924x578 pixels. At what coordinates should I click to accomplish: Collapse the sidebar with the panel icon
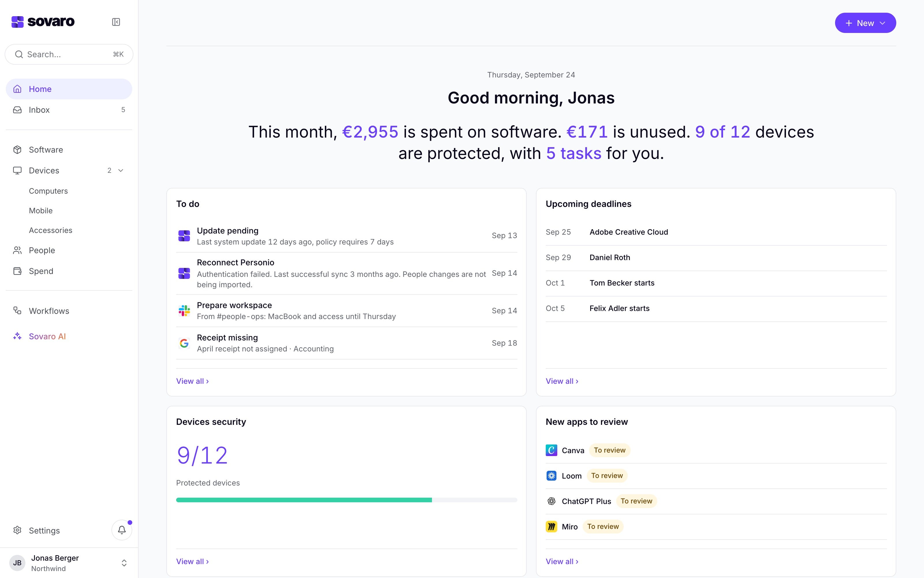click(116, 22)
